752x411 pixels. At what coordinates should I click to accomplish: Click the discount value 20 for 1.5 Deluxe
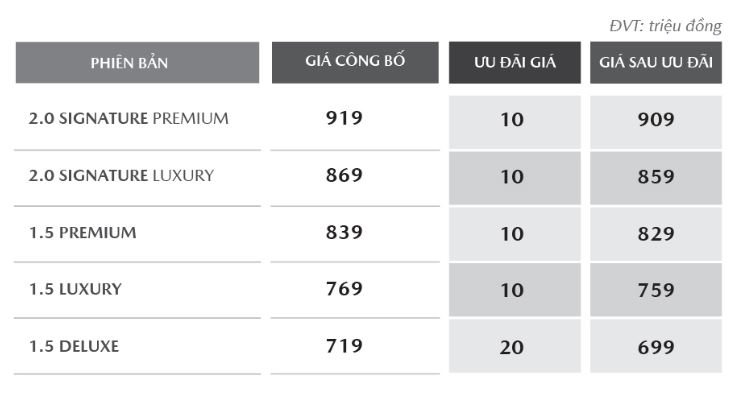point(512,348)
